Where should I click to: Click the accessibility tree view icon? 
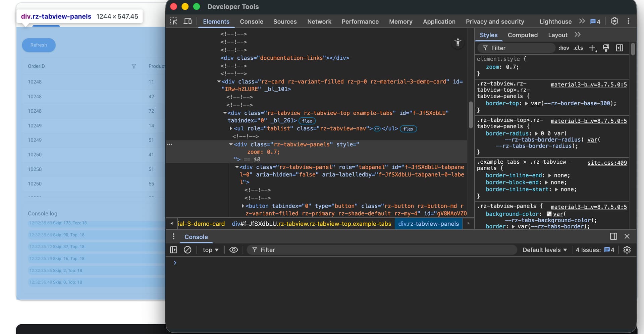click(458, 43)
